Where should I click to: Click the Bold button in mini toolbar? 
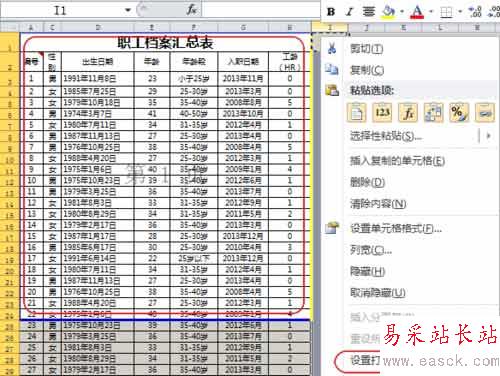point(331,12)
